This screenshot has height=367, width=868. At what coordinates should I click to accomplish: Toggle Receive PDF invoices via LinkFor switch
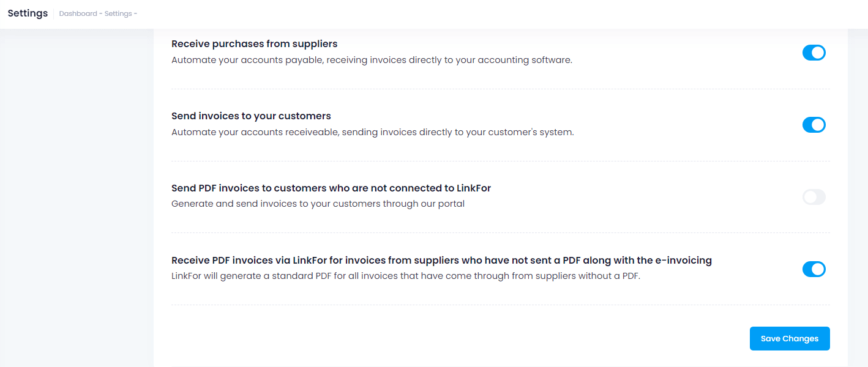[x=814, y=269]
